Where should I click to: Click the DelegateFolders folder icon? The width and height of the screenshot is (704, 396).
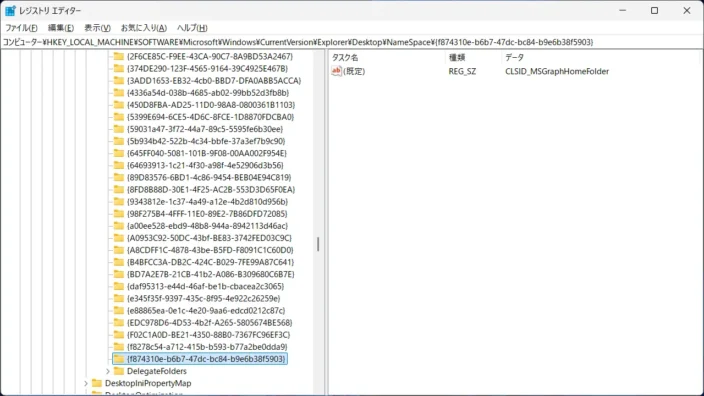tap(119, 371)
